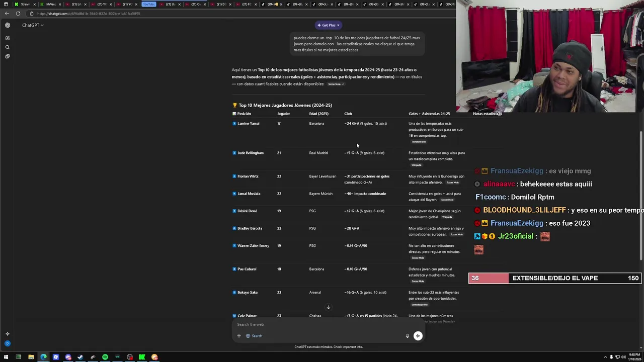Click the Bayer Leverkusen club cell
This screenshot has height=362, width=644.
pyautogui.click(x=323, y=176)
